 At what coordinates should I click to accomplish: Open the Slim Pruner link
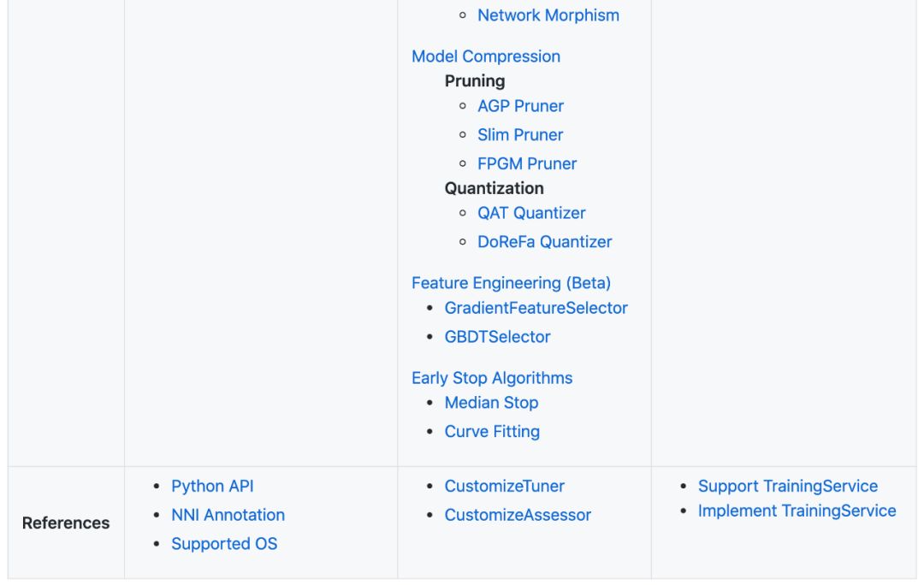coord(520,135)
